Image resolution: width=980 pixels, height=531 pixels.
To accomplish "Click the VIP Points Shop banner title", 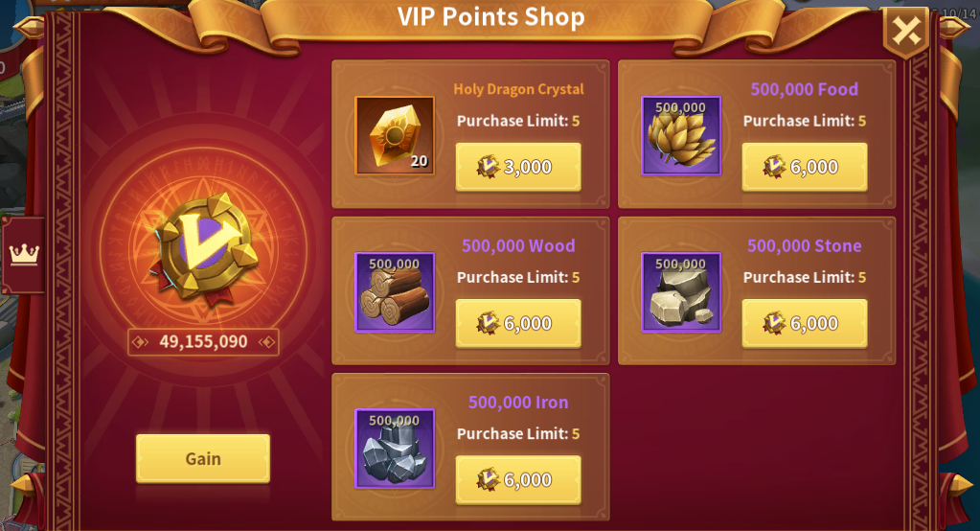I will [491, 17].
